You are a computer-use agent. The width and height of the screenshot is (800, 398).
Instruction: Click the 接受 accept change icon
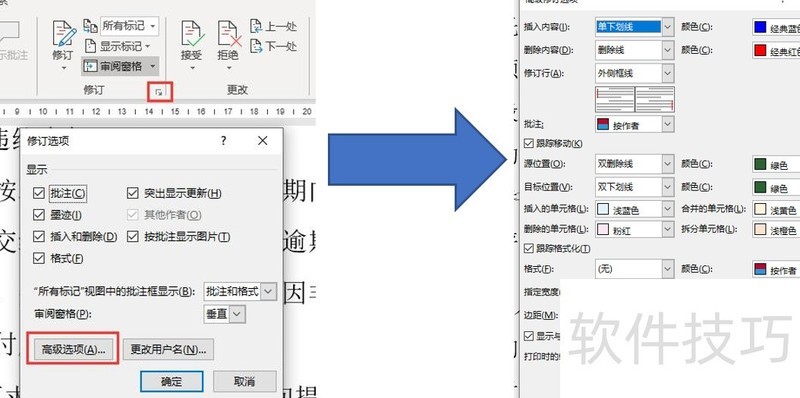pyautogui.click(x=192, y=34)
